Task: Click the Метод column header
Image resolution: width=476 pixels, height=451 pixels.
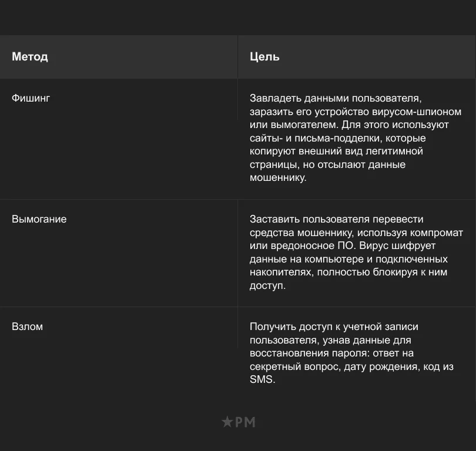Action: pos(30,57)
